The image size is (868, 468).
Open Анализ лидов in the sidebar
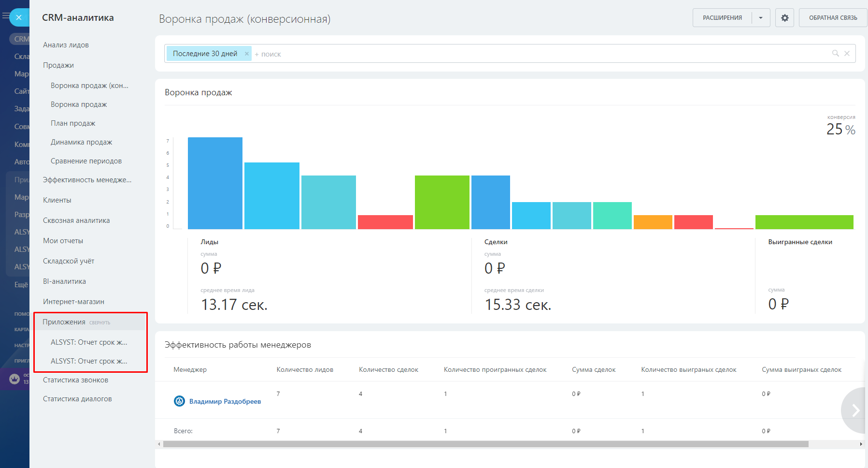pyautogui.click(x=66, y=45)
